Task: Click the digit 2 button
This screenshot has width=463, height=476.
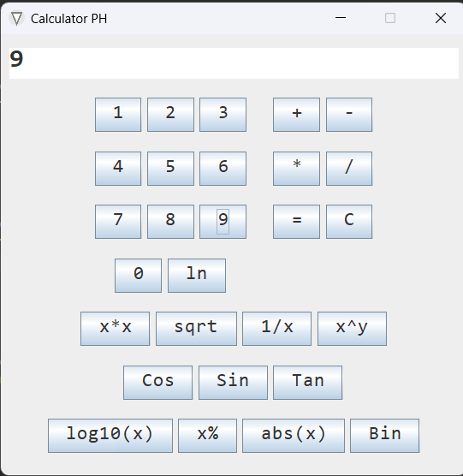Action: [x=170, y=115]
